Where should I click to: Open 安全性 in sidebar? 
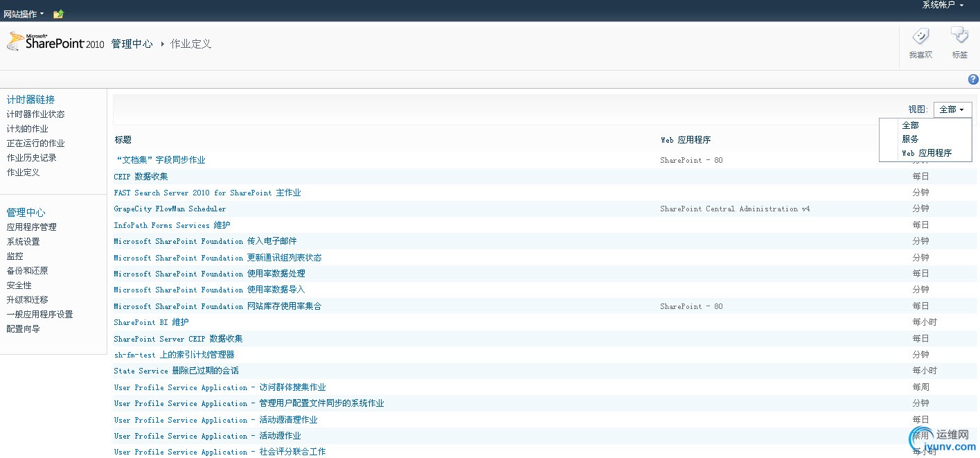click(x=19, y=285)
